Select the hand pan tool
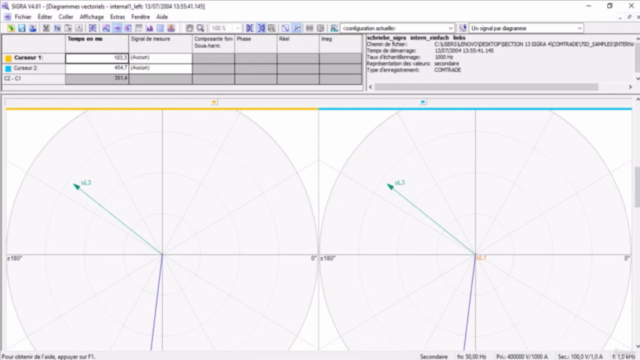The height and width of the screenshot is (360, 640). [189, 28]
